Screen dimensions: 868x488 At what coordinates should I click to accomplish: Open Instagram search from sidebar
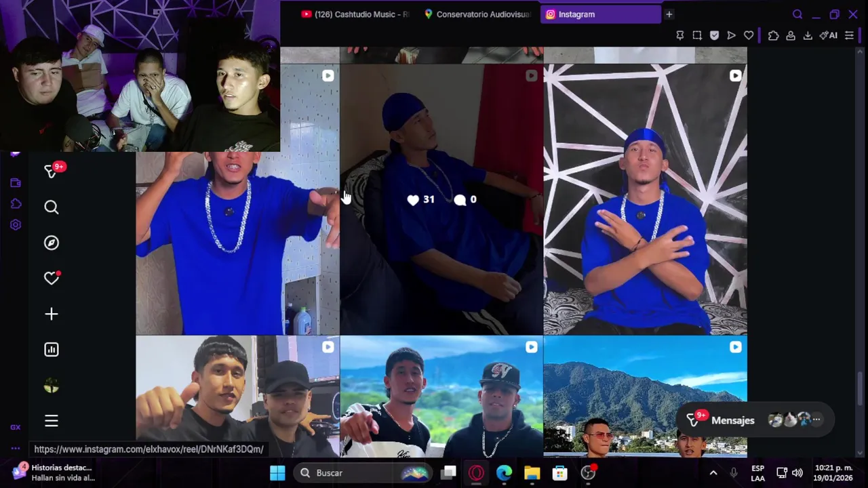[52, 207]
